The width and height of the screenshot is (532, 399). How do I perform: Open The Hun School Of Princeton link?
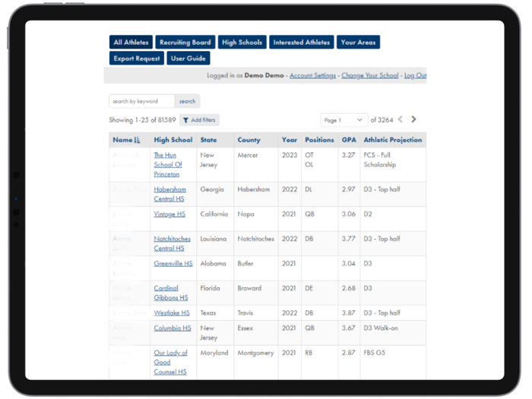[168, 165]
